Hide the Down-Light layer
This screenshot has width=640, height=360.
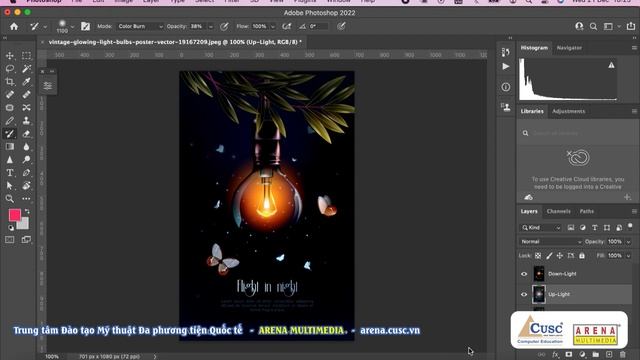524,274
